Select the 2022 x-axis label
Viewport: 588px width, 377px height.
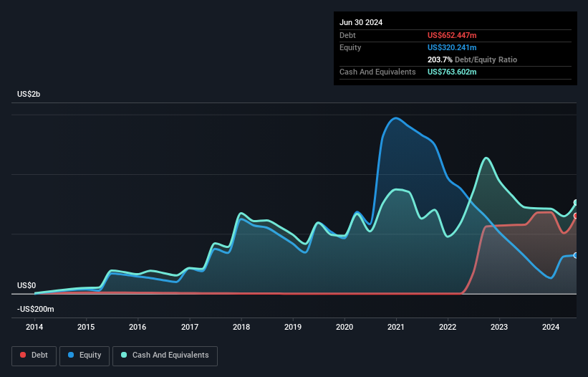448,327
